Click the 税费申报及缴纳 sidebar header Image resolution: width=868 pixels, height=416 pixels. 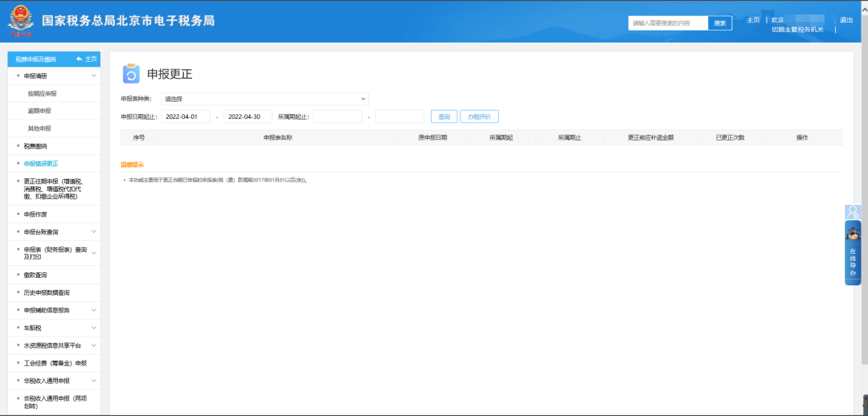pos(35,59)
